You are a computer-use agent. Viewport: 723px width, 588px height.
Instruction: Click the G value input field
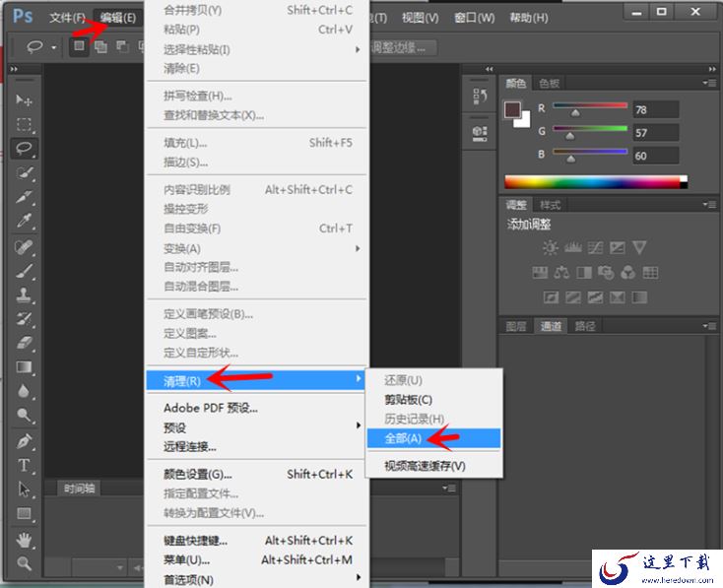point(655,133)
